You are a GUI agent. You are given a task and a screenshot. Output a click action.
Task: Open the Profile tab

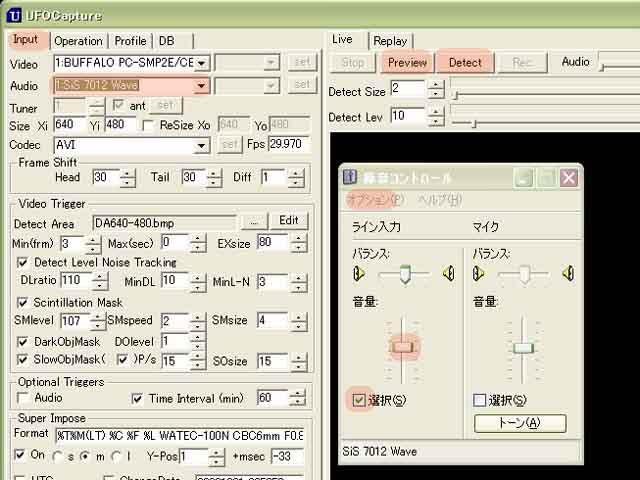tap(130, 41)
